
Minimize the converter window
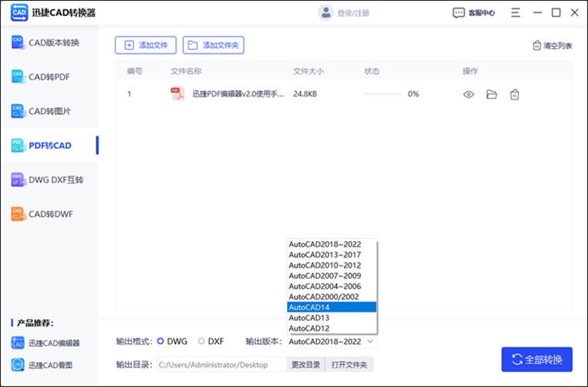[538, 13]
